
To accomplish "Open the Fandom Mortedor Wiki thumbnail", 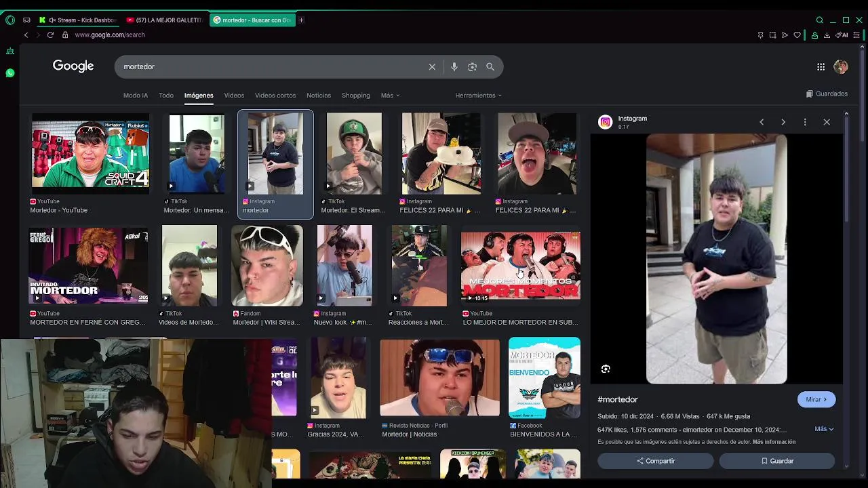I will tap(267, 266).
